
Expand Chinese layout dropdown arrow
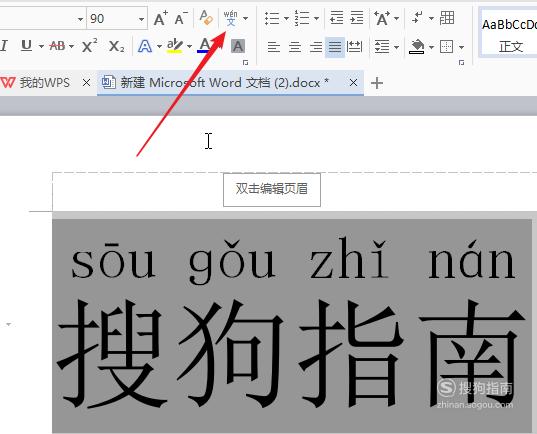coord(397,18)
